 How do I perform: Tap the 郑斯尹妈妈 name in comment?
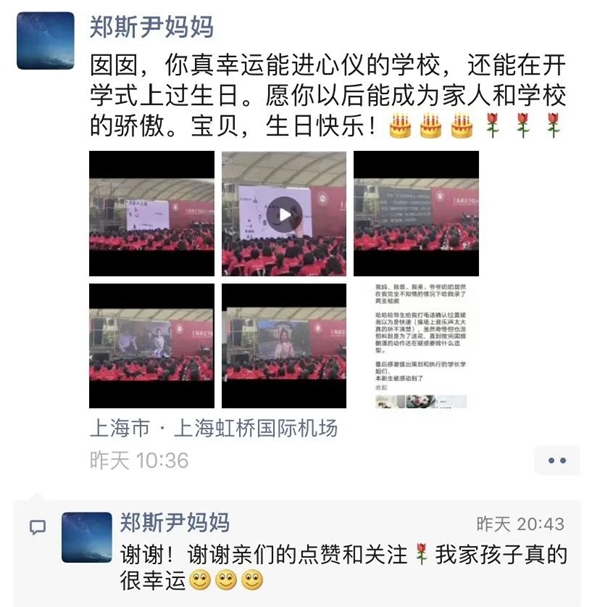pos(175,523)
